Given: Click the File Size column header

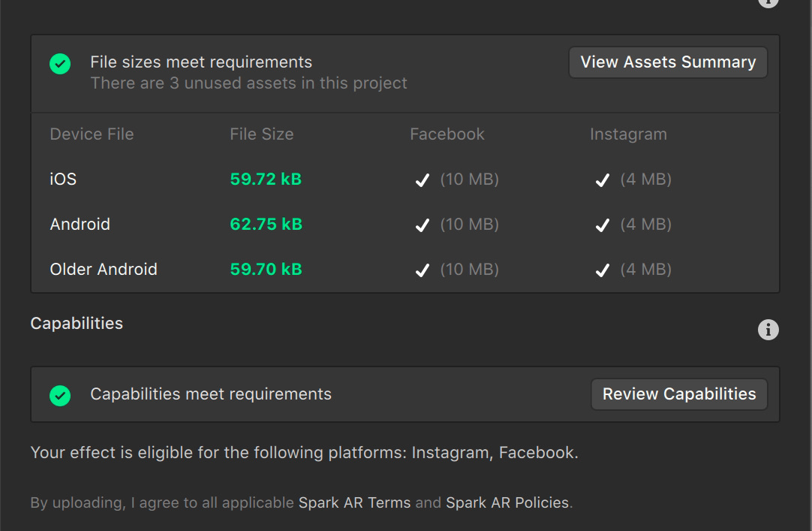Looking at the screenshot, I should [261, 134].
